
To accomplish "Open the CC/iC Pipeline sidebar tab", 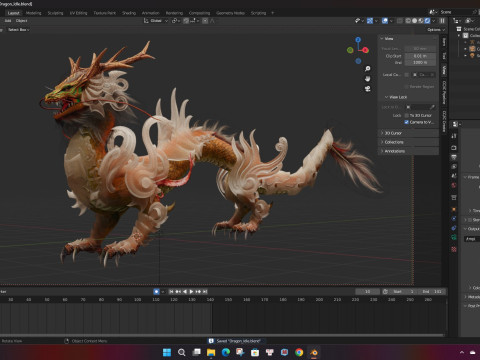I will coord(444,92).
